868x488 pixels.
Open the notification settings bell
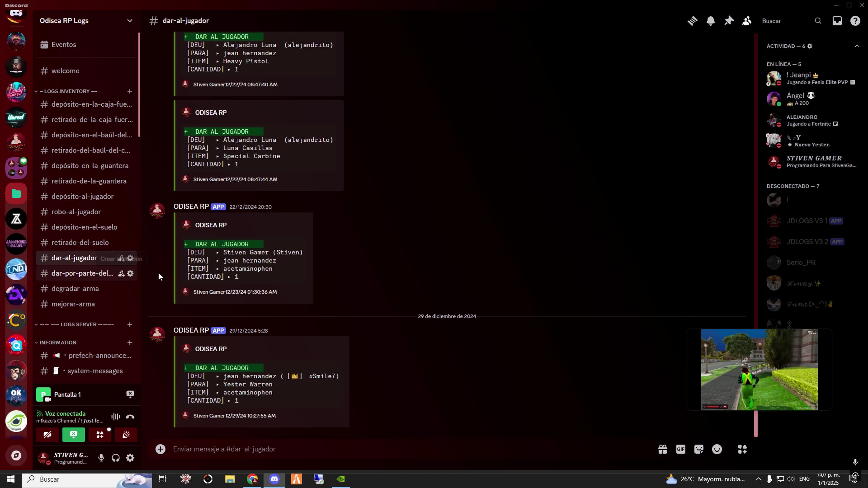[711, 21]
